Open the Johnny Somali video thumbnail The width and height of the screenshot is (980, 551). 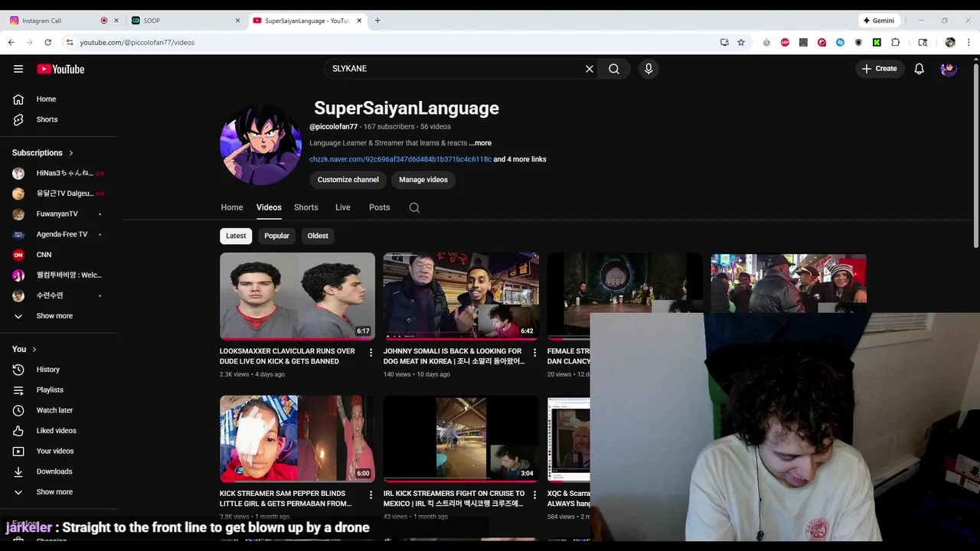coord(461,296)
